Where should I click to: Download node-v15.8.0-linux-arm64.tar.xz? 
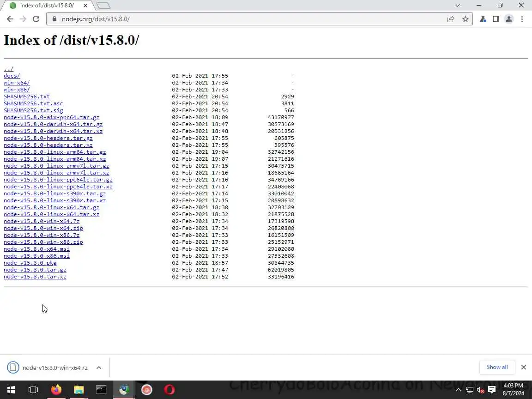(55, 159)
